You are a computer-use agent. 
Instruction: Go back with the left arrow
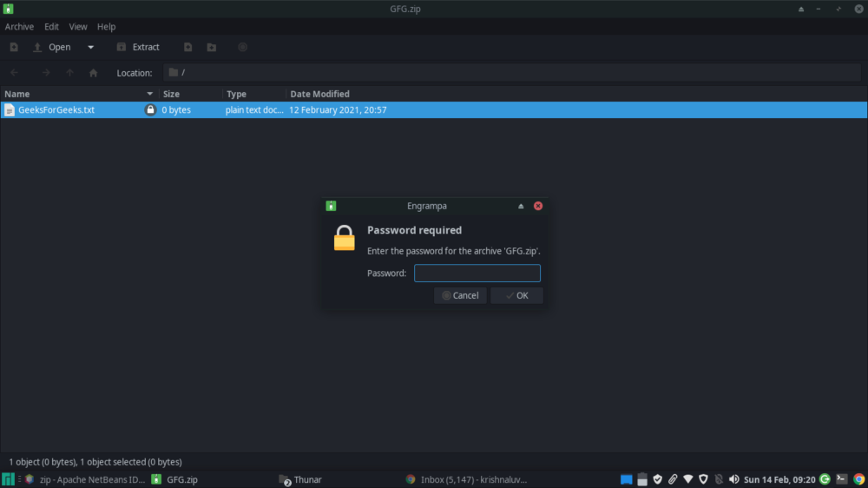[15, 73]
